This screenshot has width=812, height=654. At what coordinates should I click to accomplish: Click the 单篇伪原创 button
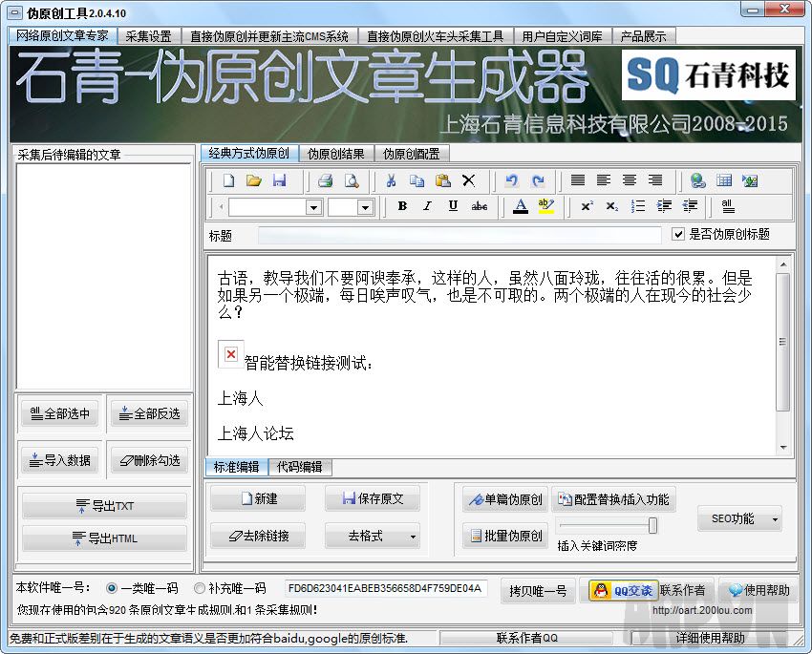click(x=503, y=499)
